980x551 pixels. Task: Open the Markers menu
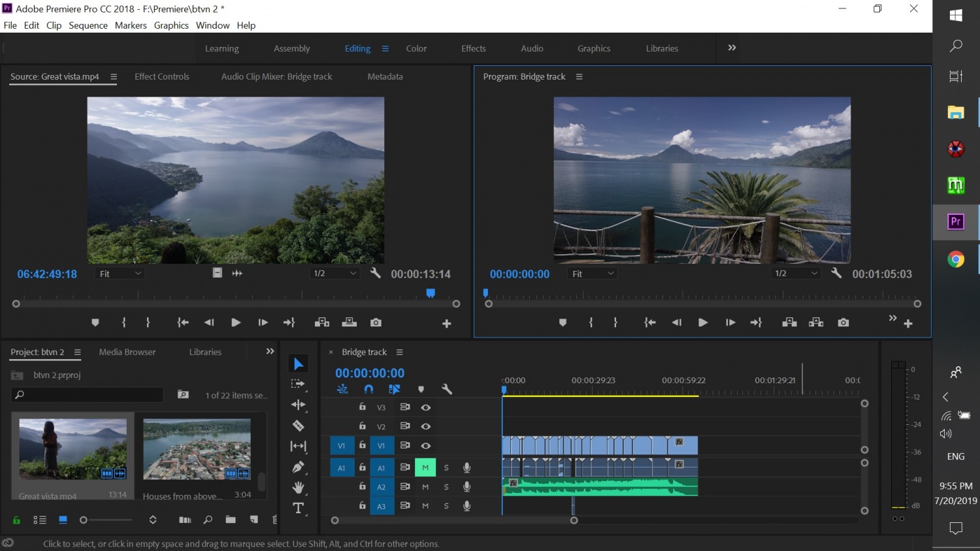click(x=131, y=25)
